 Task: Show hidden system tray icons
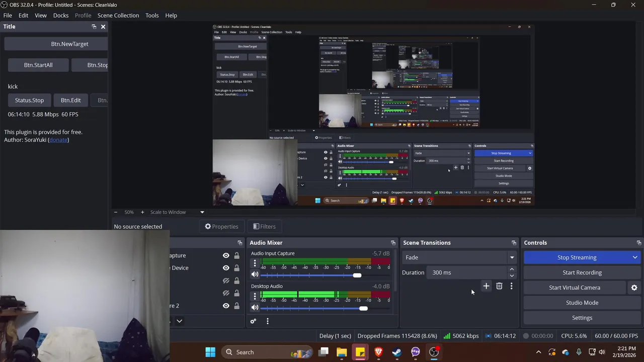538,352
